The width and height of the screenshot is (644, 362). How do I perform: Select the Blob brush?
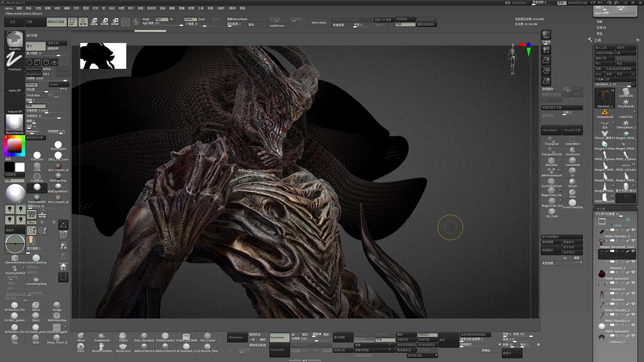click(36, 339)
